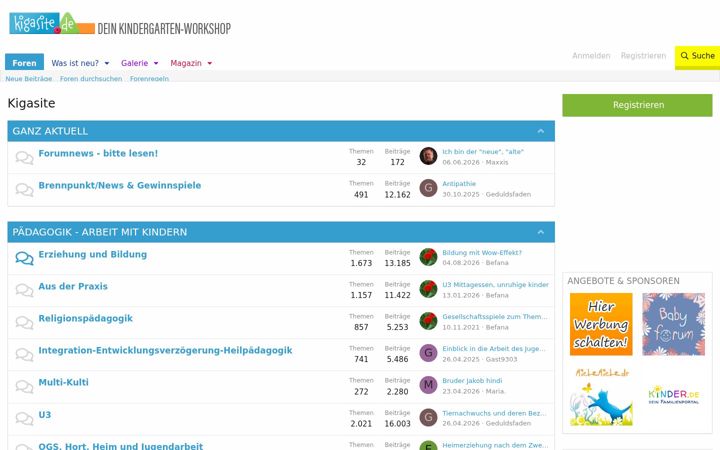Screen dimensions: 720x450
Task: Open Befana avatar in Erziehung und Bildung row
Action: [x=428, y=257]
